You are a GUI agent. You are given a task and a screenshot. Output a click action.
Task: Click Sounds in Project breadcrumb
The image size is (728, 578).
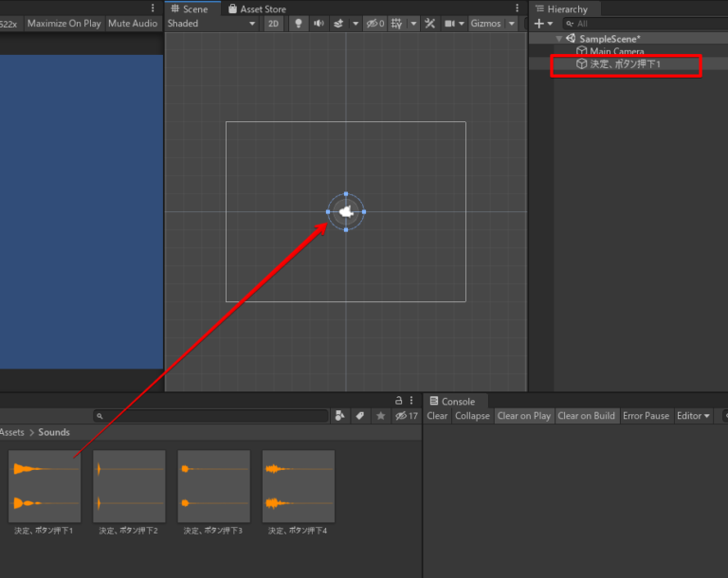[54, 432]
